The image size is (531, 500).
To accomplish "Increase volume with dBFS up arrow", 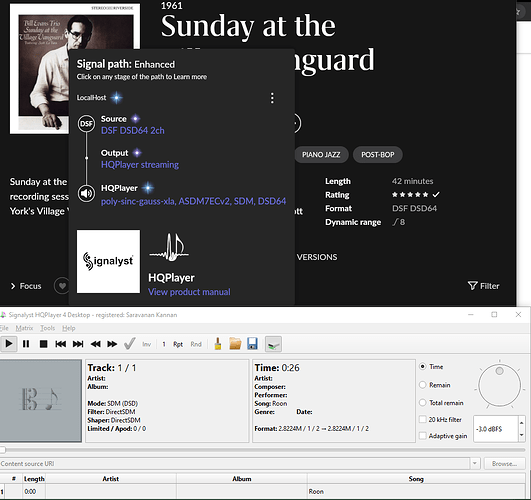I will 522,423.
